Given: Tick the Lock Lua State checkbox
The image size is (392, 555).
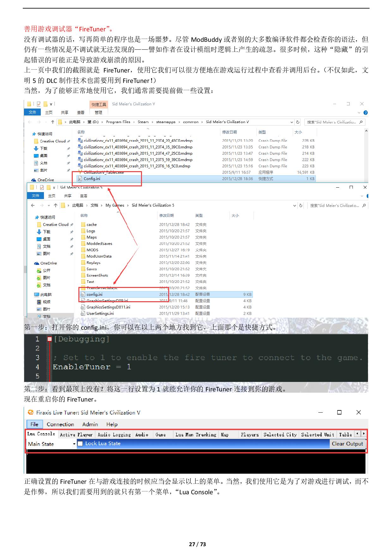Looking at the screenshot, I should click(x=80, y=444).
